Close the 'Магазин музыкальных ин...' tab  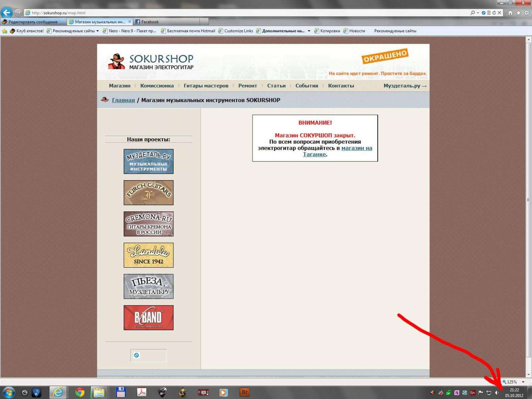(129, 22)
